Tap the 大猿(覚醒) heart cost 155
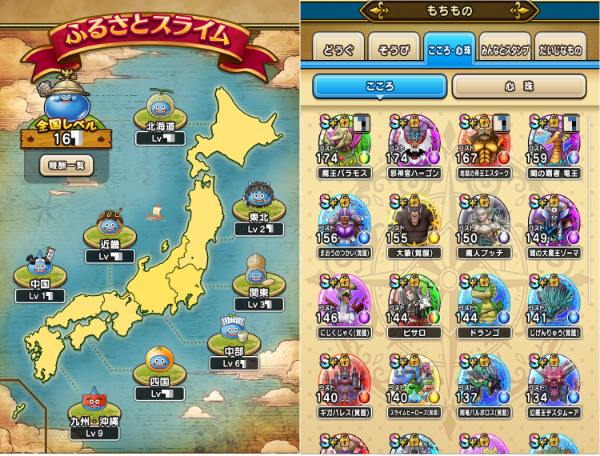Viewport: 600px width, 456px height. 414,226
